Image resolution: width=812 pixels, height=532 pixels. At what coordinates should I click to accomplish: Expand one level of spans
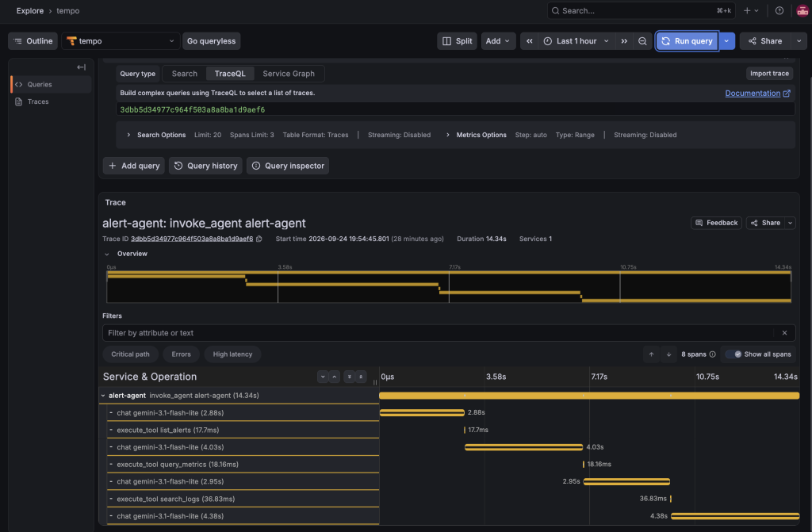point(323,377)
